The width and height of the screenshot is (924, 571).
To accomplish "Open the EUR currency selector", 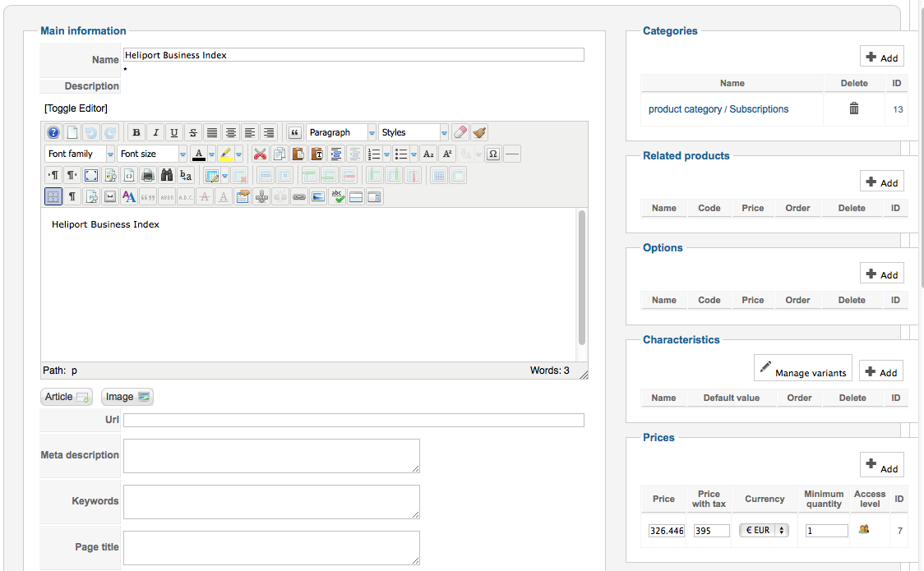I will 764,531.
